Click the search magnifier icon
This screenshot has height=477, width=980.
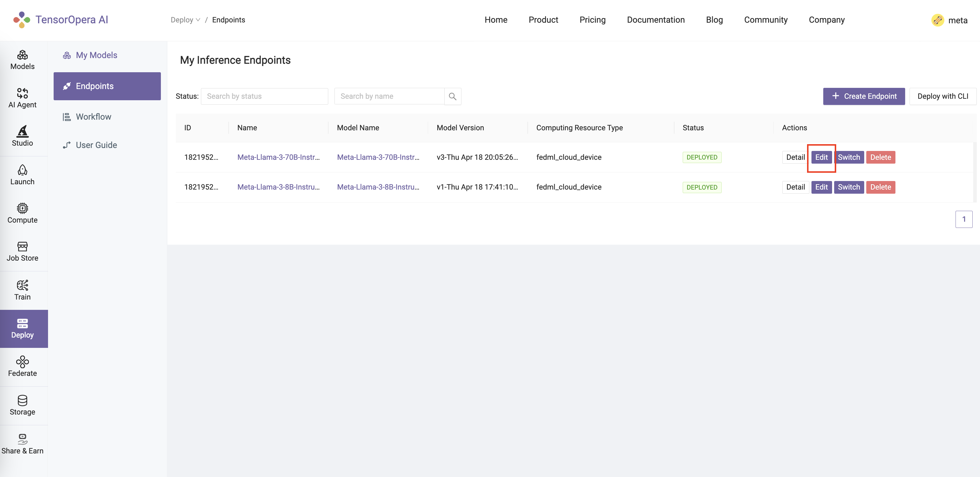[x=452, y=96]
